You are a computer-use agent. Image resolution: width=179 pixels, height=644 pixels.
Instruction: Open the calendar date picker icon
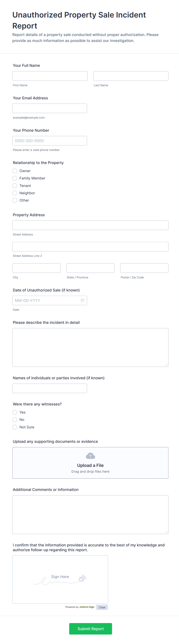coord(83,301)
